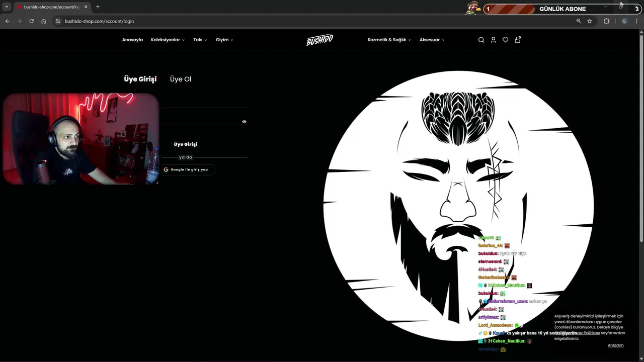This screenshot has width=644, height=362.
Task: Expand the Koleksiyonlar menu
Action: pyautogui.click(x=168, y=40)
